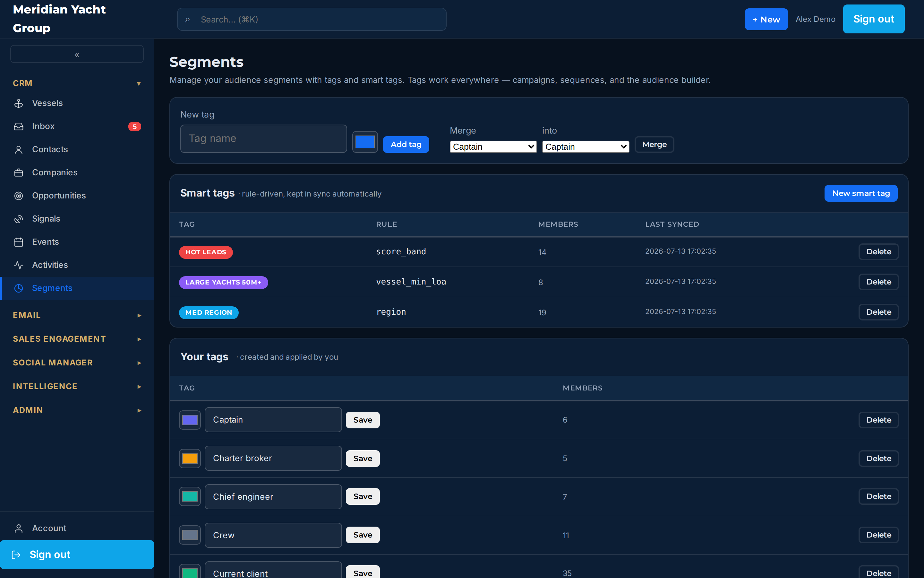The image size is (924, 578).
Task: Open the Activities page
Action: [77, 265]
